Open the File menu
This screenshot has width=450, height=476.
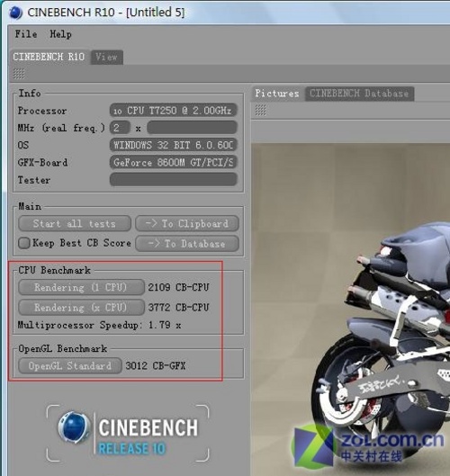coord(26,34)
